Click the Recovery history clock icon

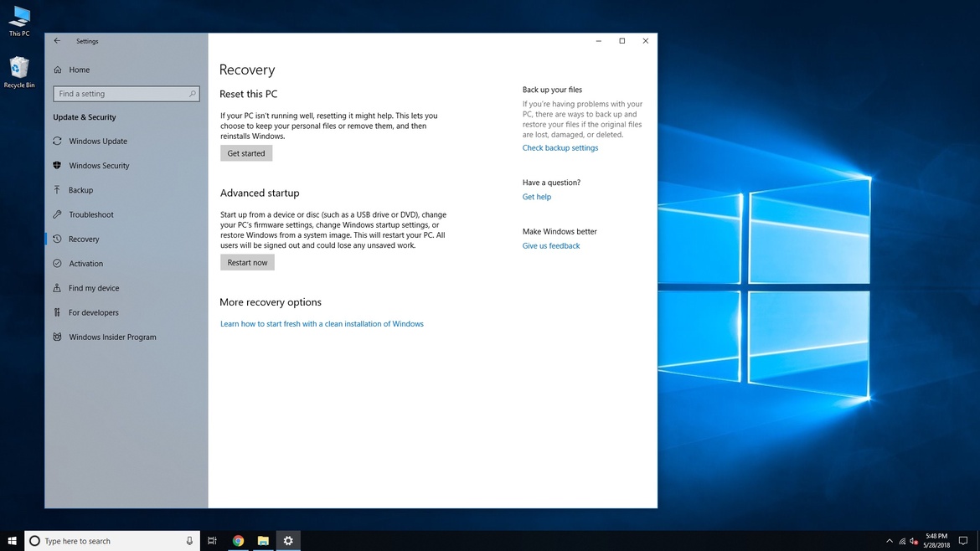point(57,239)
